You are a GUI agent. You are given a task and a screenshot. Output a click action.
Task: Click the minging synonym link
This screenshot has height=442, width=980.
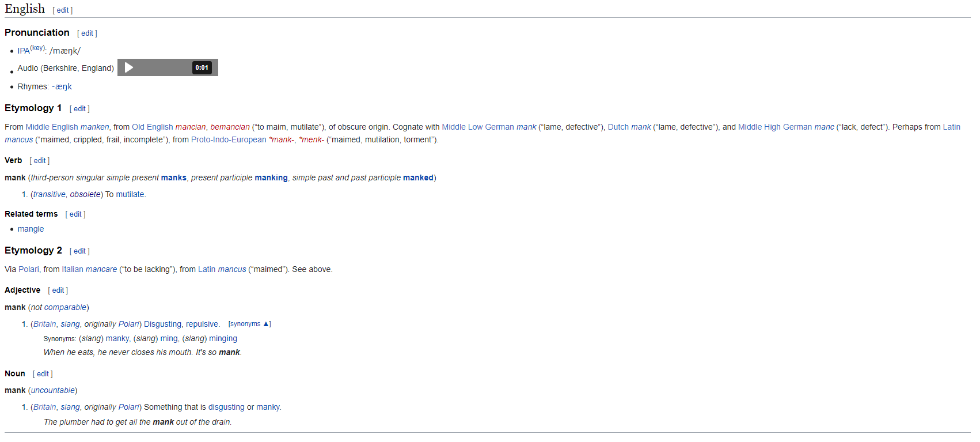pos(224,338)
